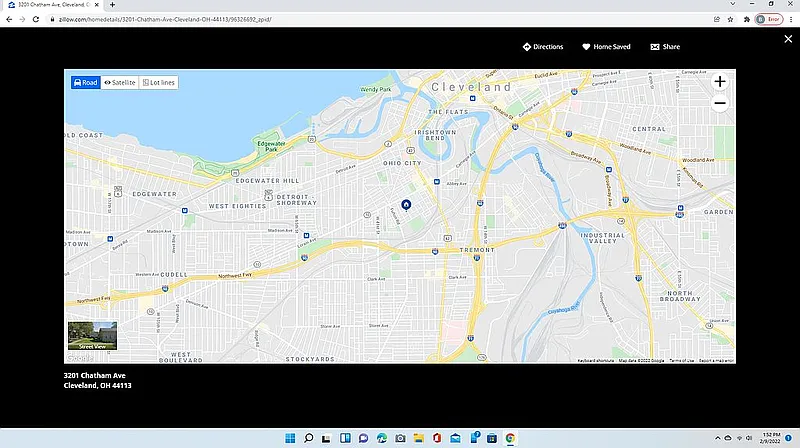This screenshot has width=800, height=448.
Task: Toggle the Lot lines map layer
Action: coord(158,82)
